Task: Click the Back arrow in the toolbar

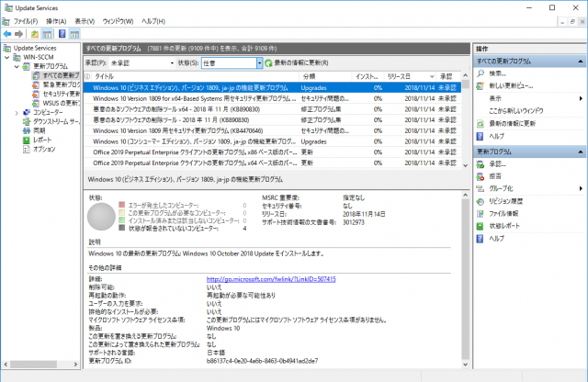Action: [7, 34]
